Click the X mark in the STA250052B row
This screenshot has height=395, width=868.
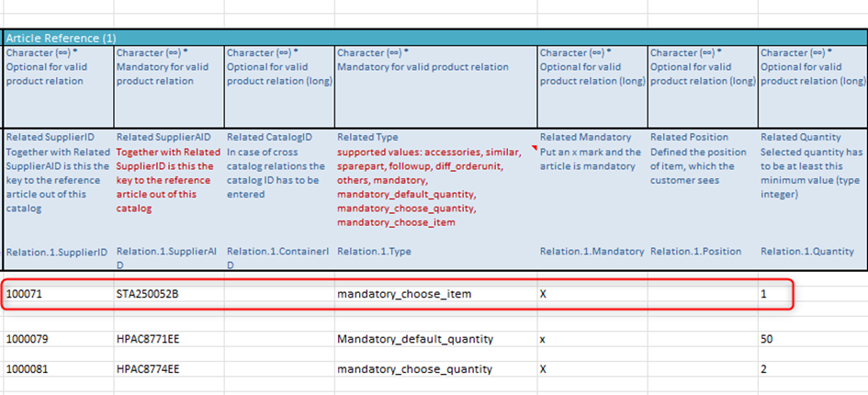(x=544, y=295)
